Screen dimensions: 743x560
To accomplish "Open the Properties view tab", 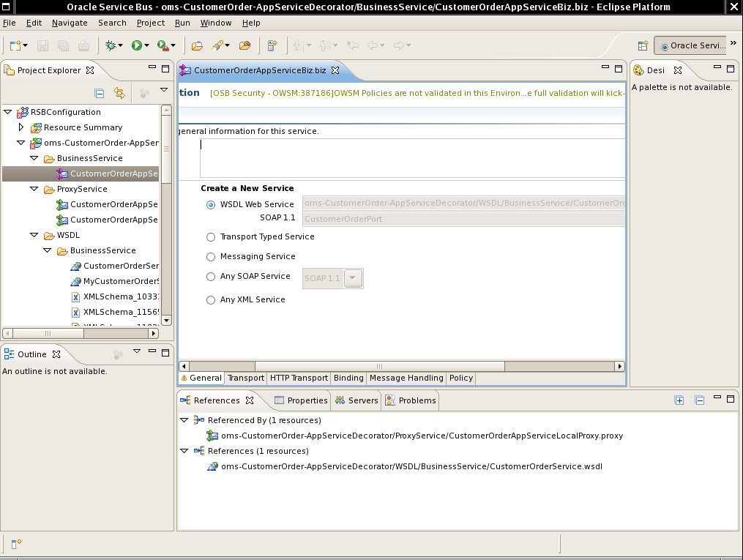I will click(x=301, y=400).
